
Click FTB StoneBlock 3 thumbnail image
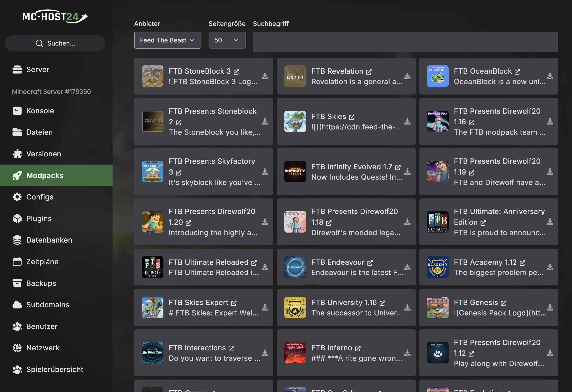pyautogui.click(x=152, y=76)
